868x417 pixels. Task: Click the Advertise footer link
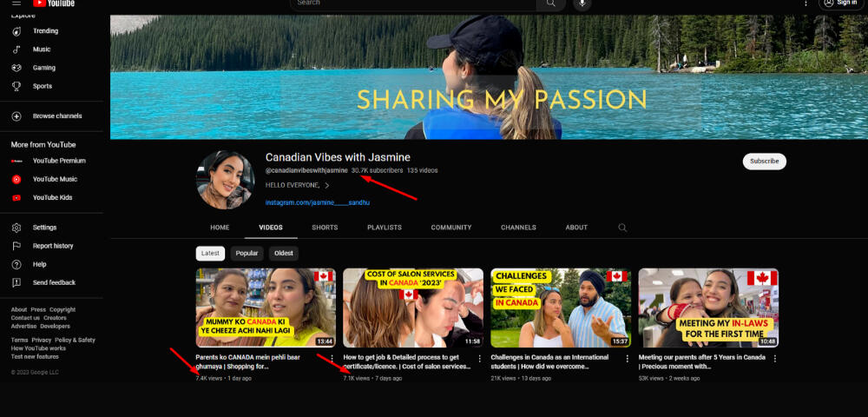(x=23, y=326)
